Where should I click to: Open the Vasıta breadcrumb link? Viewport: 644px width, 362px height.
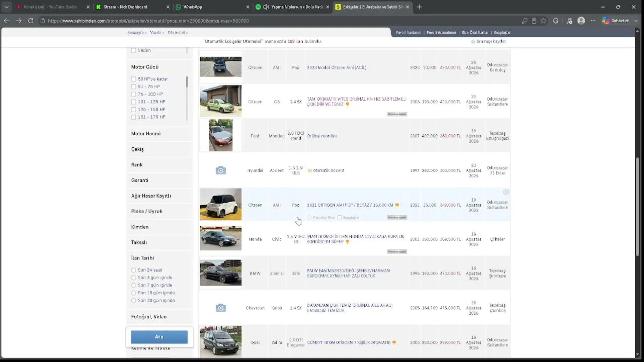pos(155,33)
